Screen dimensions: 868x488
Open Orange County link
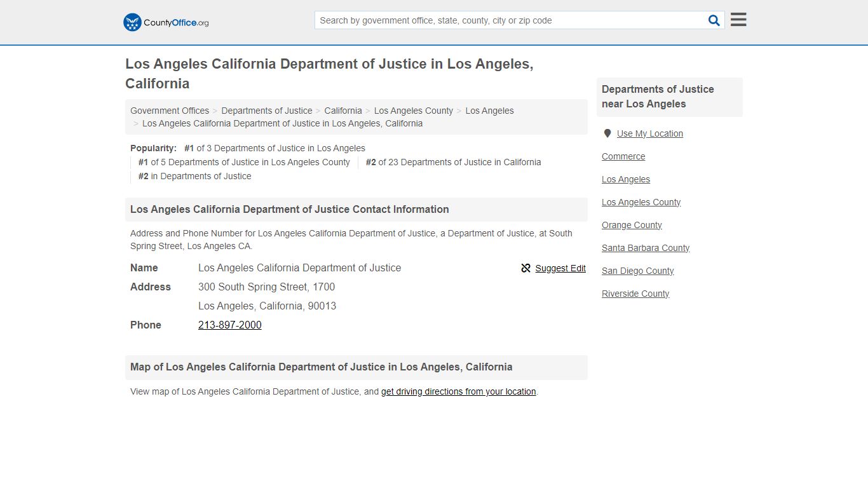tap(632, 225)
